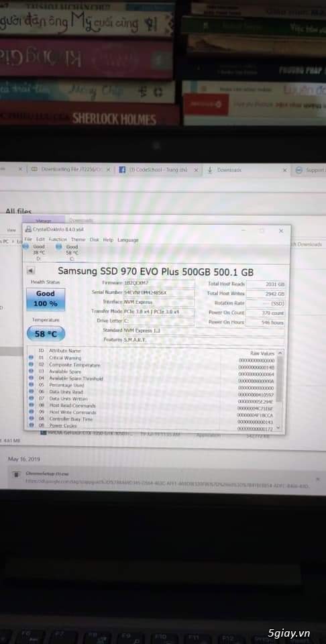The image size is (326, 644).
Task: Minimize the CrystalDiskInfo window
Action: point(243,230)
